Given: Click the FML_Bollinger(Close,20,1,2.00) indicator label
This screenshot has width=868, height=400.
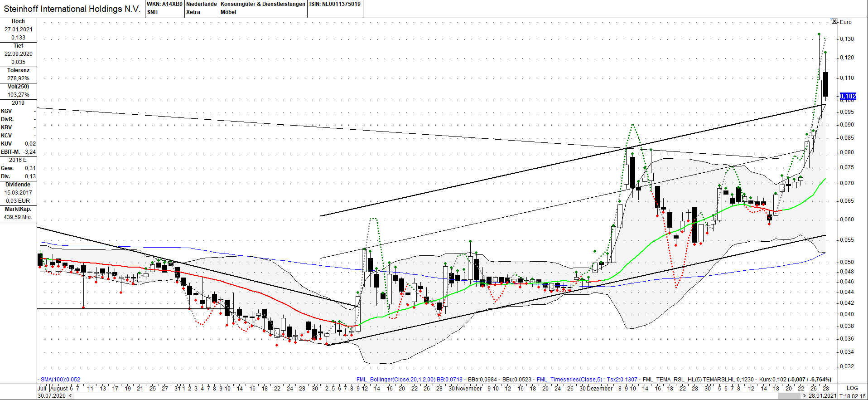Looking at the screenshot, I should (396, 380).
